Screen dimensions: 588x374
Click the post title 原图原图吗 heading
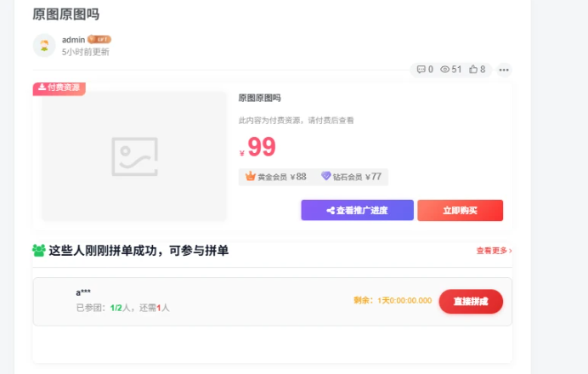pyautogui.click(x=65, y=14)
